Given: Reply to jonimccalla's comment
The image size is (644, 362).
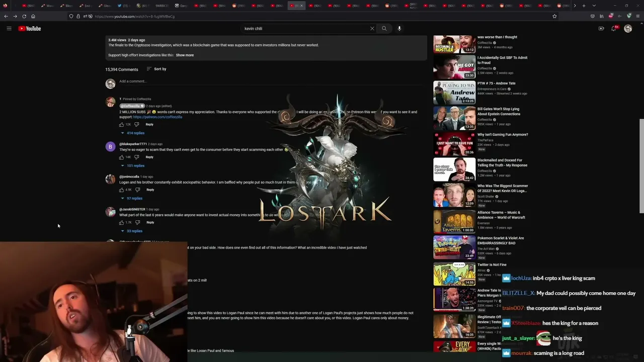Looking at the screenshot, I should tap(150, 190).
